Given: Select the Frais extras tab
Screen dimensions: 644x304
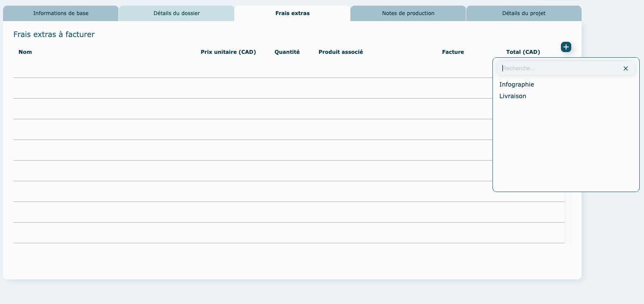Looking at the screenshot, I should click(292, 13).
